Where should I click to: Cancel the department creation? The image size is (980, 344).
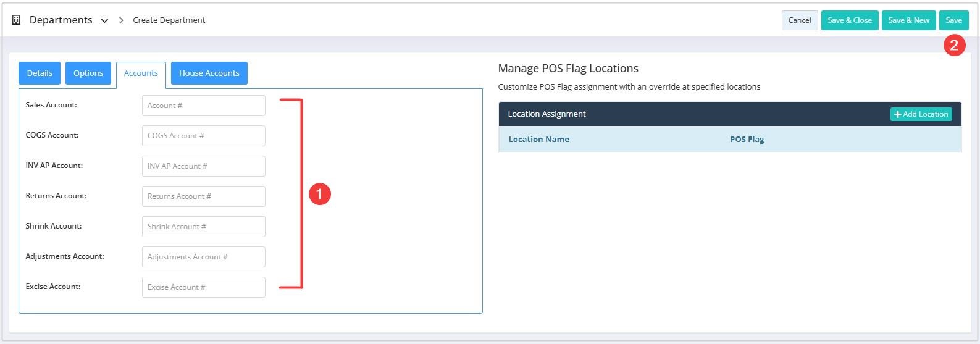pyautogui.click(x=800, y=20)
